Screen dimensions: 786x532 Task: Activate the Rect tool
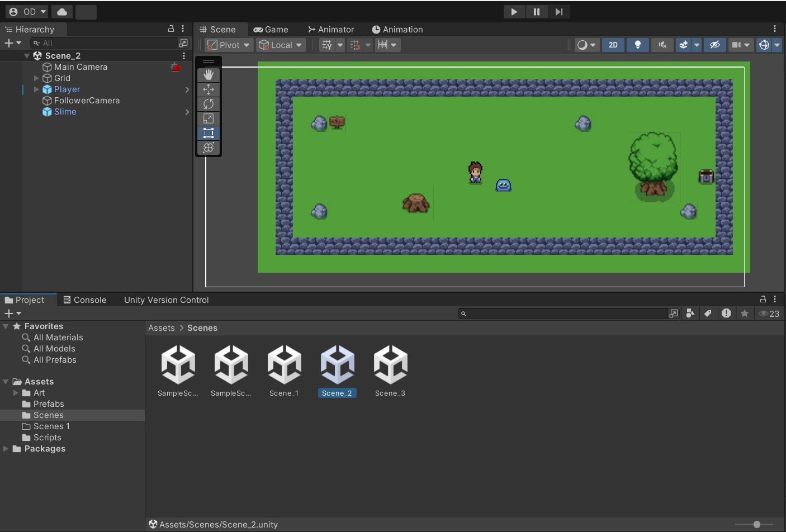[x=209, y=133]
